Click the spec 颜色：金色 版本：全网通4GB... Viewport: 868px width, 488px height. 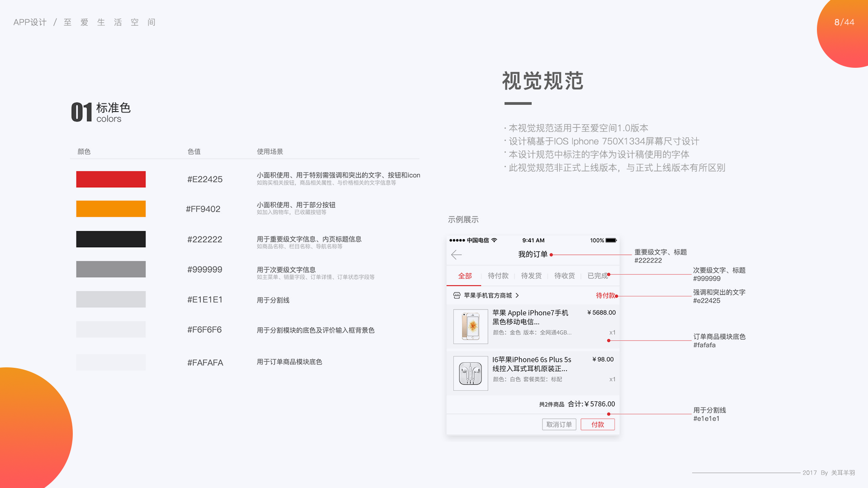point(532,333)
